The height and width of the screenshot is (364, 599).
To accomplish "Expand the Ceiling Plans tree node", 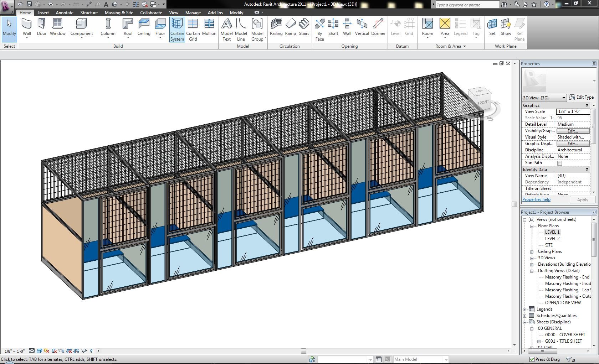I will tap(532, 251).
